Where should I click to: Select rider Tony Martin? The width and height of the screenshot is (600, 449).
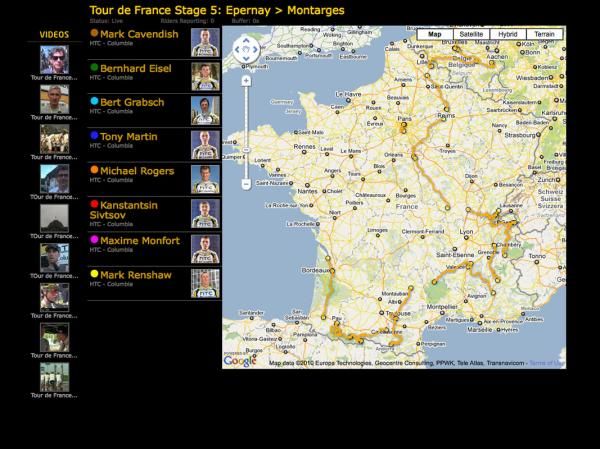(x=129, y=137)
